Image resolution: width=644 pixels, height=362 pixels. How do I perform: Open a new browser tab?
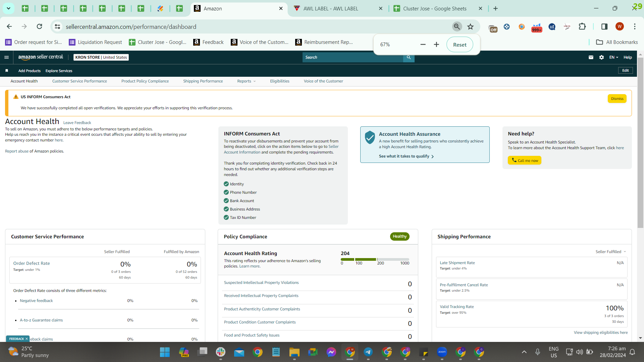(x=495, y=8)
